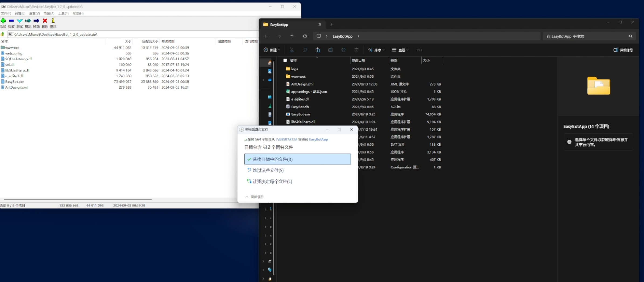Select web.config in 7-Zip list
This screenshot has height=282, width=644.
[14, 53]
